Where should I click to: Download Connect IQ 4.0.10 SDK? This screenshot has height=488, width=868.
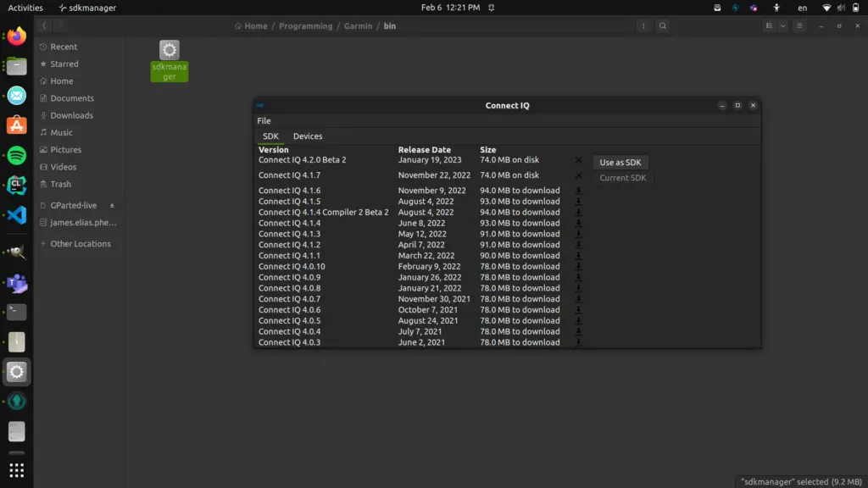point(578,266)
